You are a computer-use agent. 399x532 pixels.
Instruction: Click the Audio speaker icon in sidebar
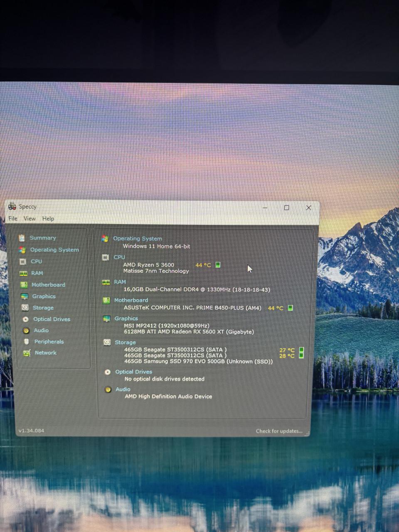coord(26,330)
